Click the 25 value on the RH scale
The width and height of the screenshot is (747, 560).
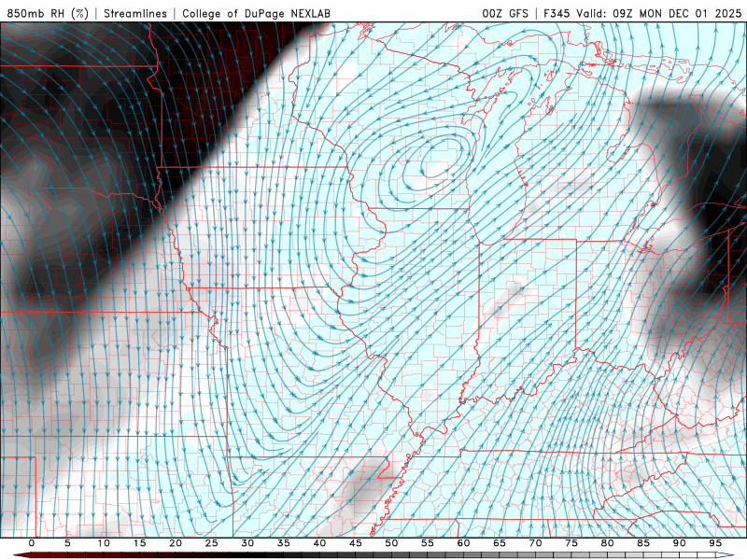212,543
